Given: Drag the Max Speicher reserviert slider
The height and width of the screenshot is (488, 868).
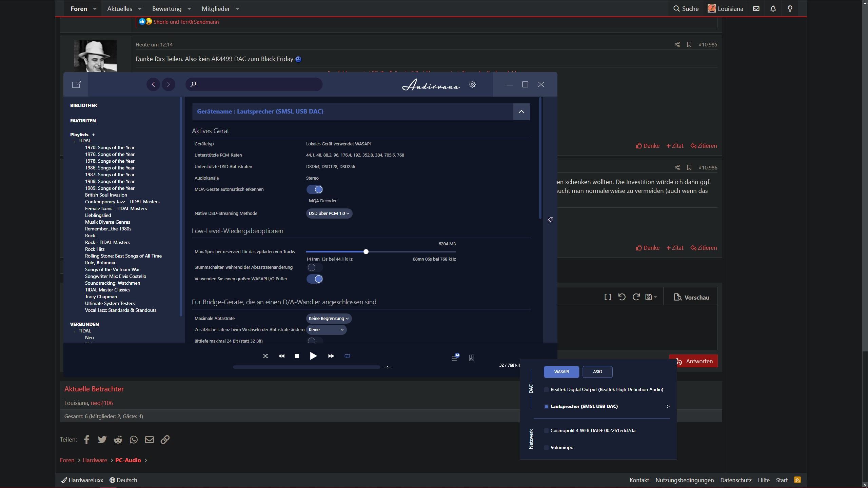Looking at the screenshot, I should point(366,251).
